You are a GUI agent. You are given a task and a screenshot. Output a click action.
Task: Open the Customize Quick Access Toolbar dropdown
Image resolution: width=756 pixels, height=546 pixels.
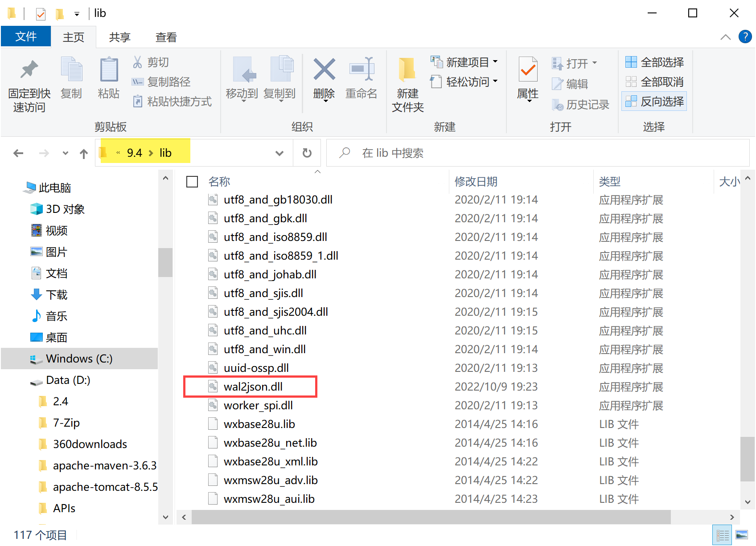pyautogui.click(x=77, y=14)
